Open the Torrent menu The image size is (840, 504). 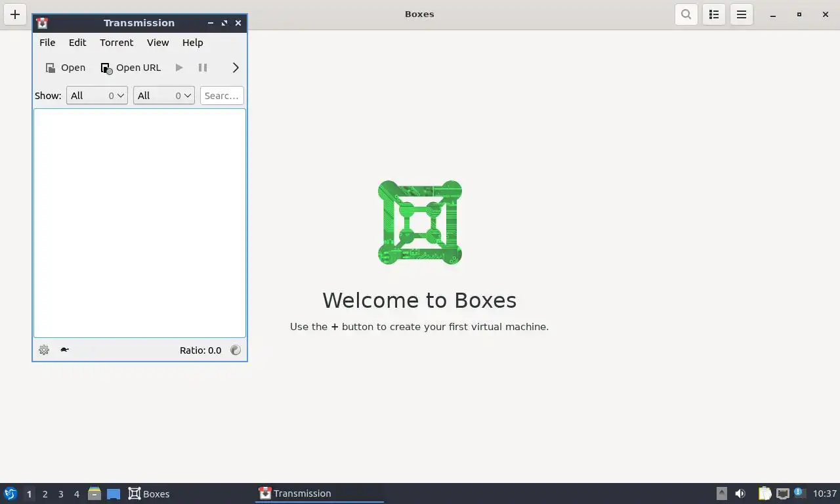[117, 43]
